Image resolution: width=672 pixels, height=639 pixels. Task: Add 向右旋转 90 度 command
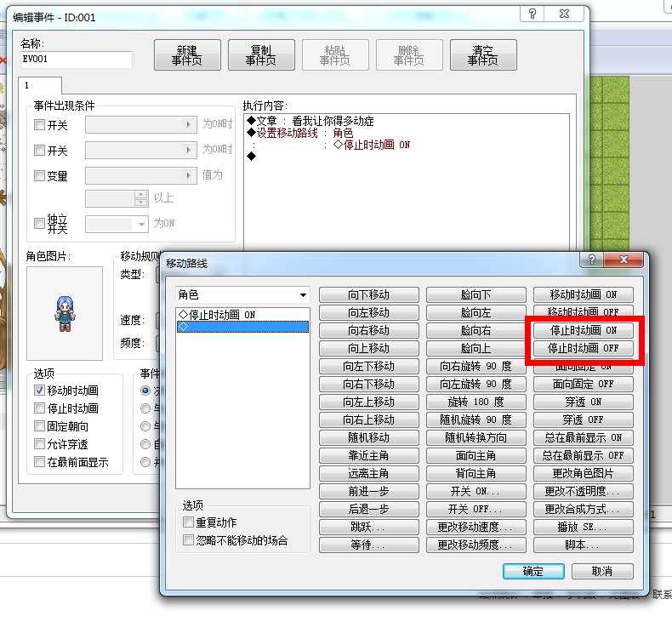pyautogui.click(x=476, y=366)
